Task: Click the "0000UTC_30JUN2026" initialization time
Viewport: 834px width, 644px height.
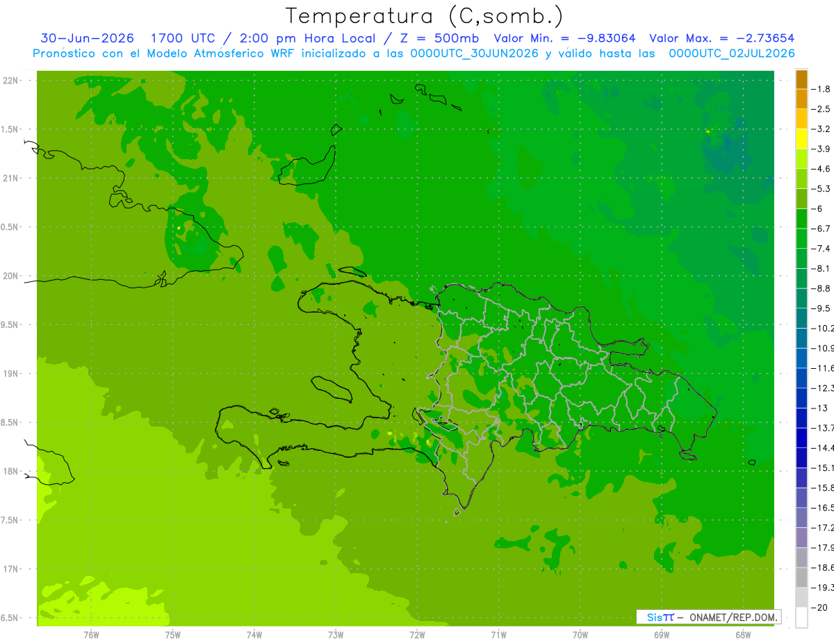Action: click(x=475, y=53)
